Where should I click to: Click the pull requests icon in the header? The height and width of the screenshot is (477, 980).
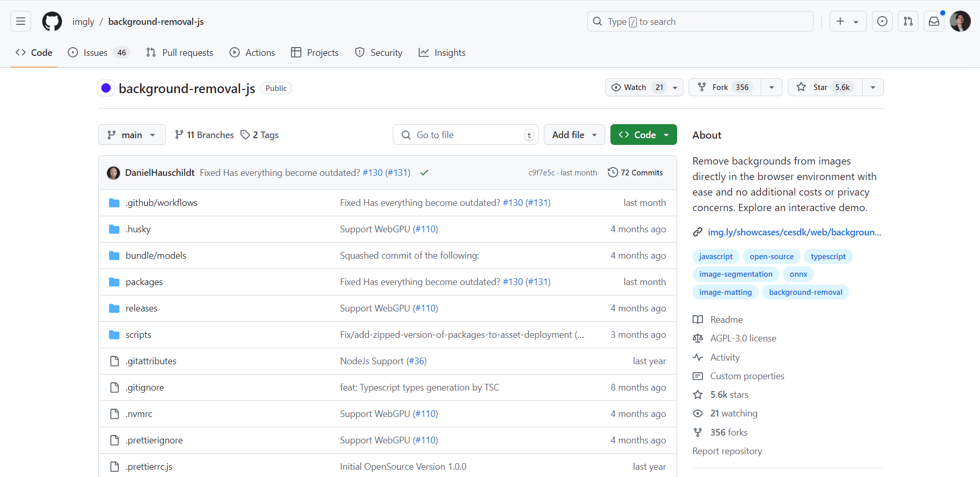point(908,21)
